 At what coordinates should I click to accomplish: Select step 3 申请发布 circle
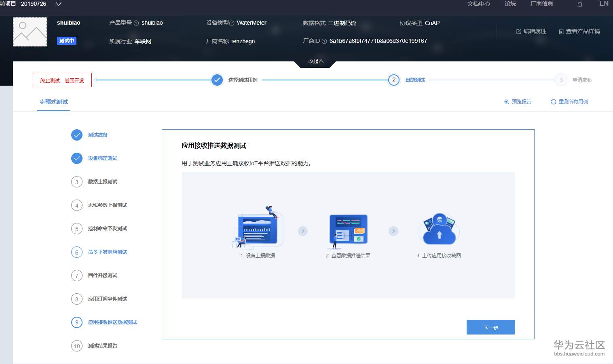point(561,80)
